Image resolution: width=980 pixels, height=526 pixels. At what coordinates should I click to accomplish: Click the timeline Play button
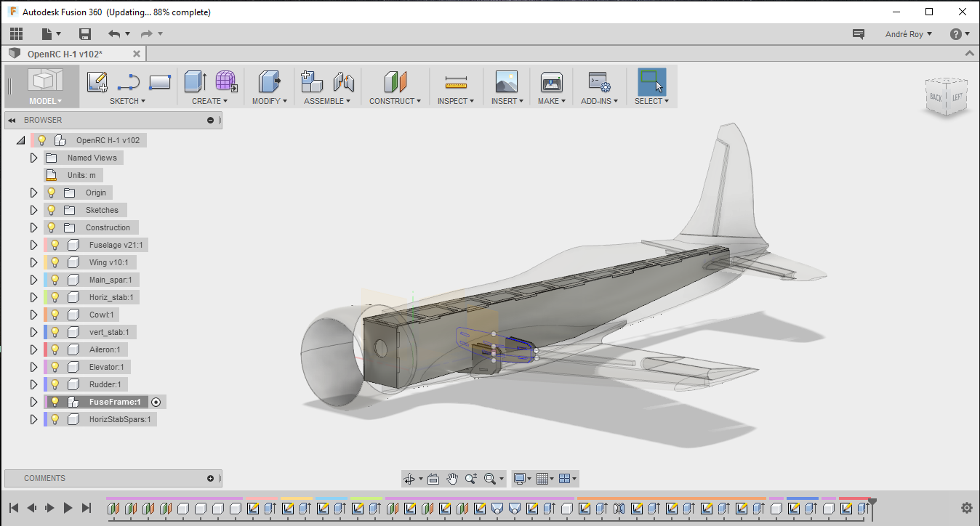coord(68,508)
